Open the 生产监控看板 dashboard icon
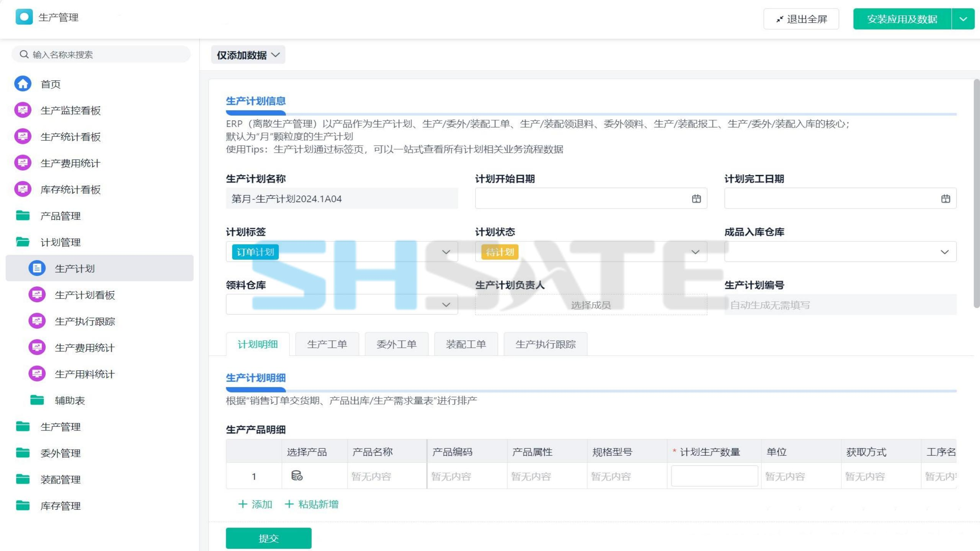The height and width of the screenshot is (551, 980). [x=23, y=110]
